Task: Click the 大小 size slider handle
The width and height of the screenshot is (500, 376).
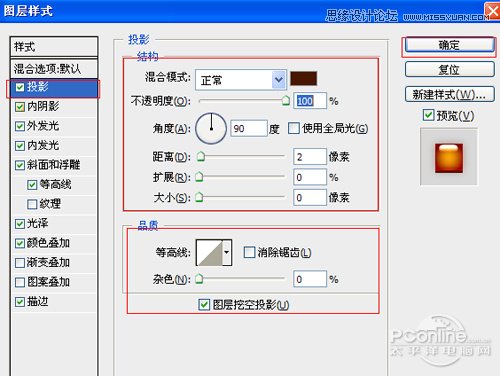Action: point(199,197)
